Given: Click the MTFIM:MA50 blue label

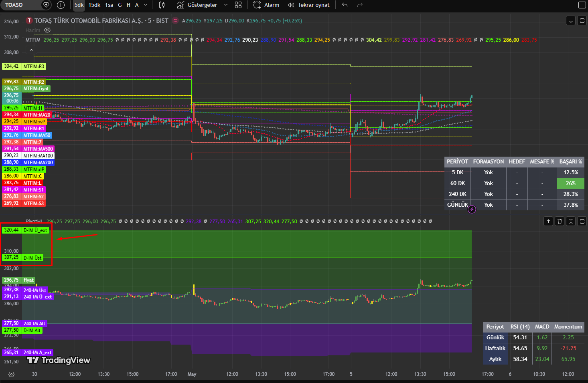Looking at the screenshot, I should pos(37,135).
